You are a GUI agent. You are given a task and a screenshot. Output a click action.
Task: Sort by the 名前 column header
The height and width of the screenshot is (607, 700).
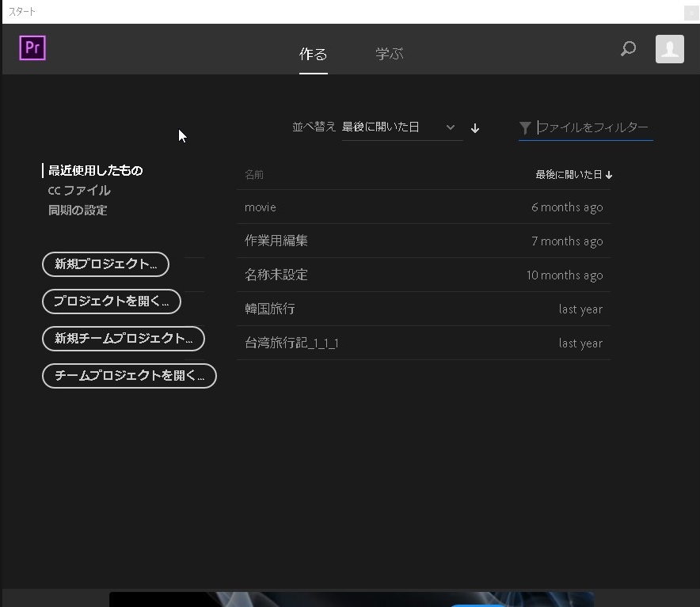coord(254,175)
